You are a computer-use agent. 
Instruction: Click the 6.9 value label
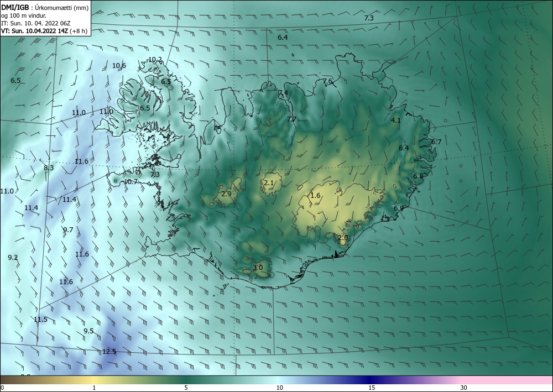(399, 208)
